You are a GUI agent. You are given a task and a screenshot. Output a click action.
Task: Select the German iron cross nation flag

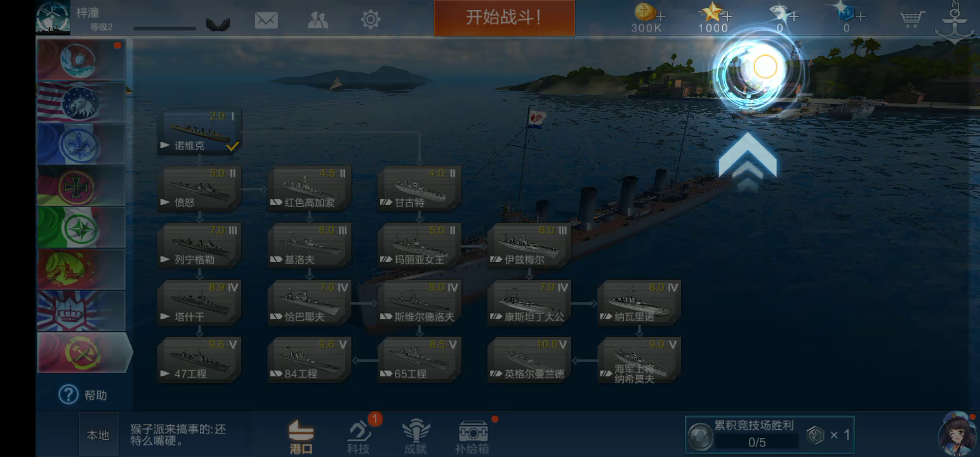tap(81, 186)
